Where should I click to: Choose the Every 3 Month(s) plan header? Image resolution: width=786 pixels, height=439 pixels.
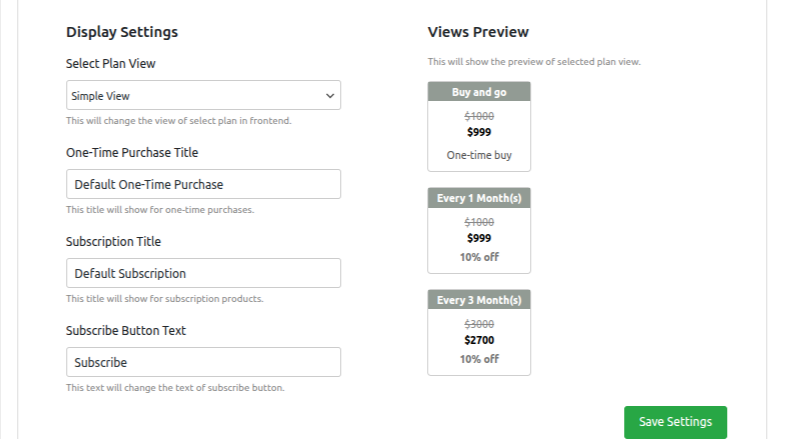479,299
